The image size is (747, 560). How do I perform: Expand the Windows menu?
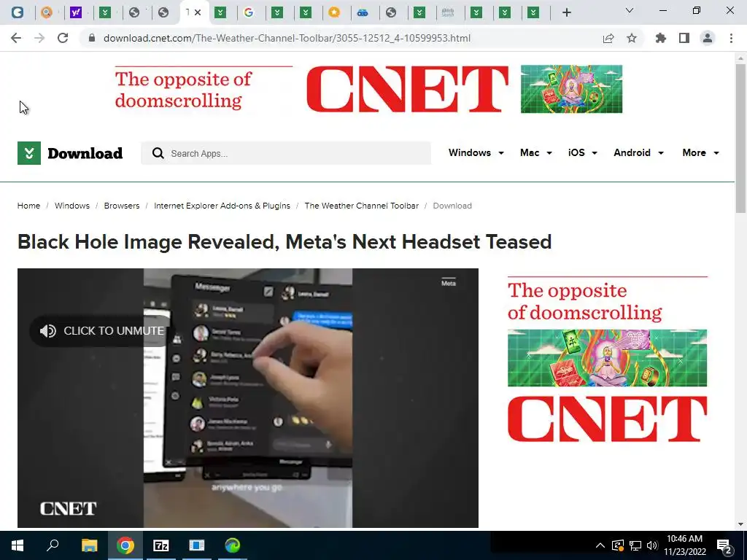pos(476,153)
